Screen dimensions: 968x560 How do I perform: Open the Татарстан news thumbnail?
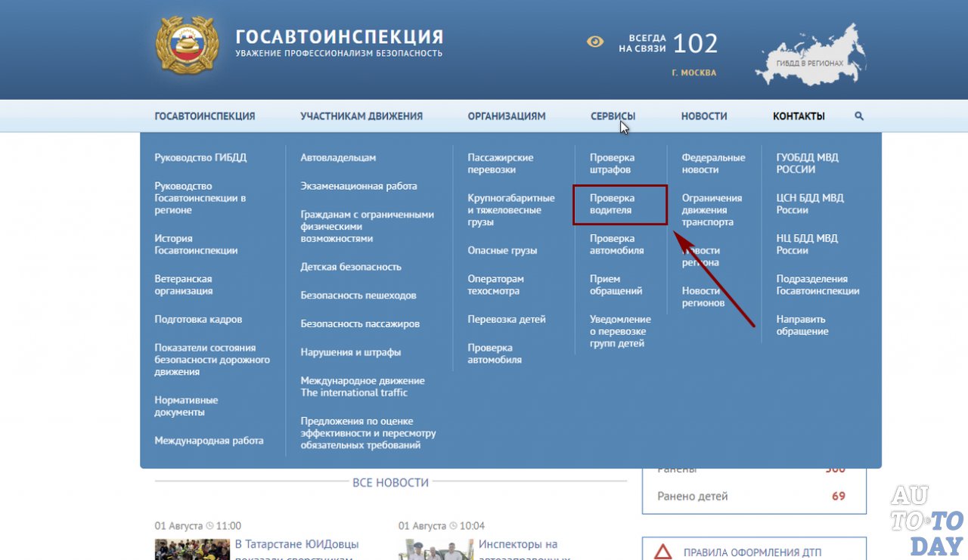click(x=192, y=549)
